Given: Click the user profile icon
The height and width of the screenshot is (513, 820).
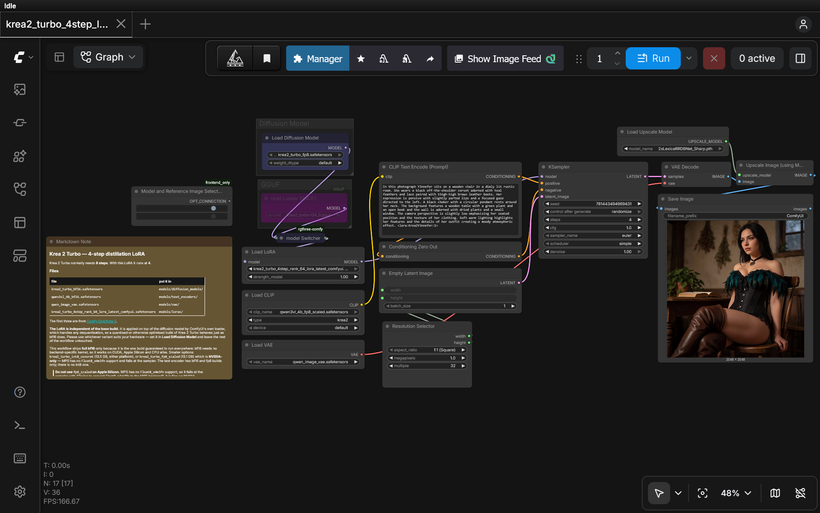Looking at the screenshot, I should [803, 24].
